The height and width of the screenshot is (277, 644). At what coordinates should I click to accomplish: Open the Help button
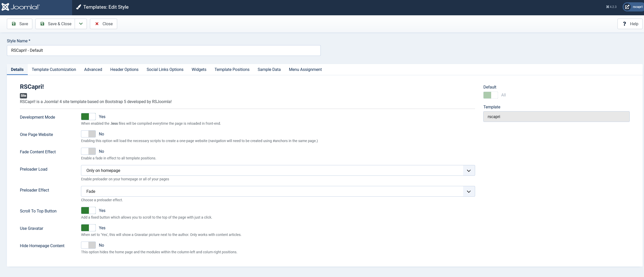point(630,24)
